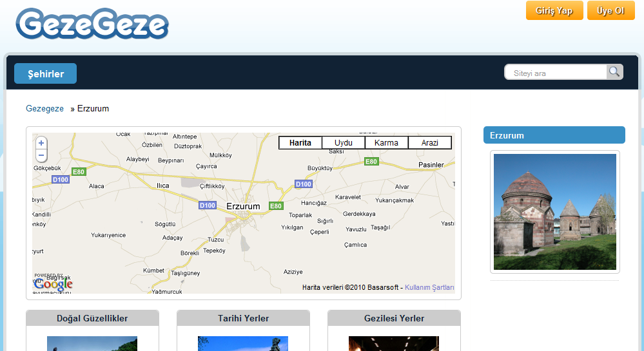Image resolution: width=644 pixels, height=351 pixels.
Task: Click the E80 badge near Pasinler road
Action: click(371, 162)
